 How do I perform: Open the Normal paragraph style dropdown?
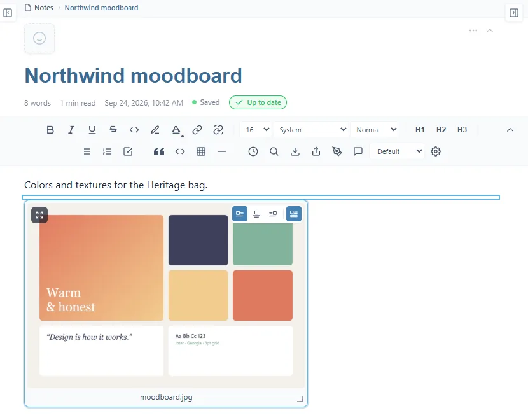[375, 130]
